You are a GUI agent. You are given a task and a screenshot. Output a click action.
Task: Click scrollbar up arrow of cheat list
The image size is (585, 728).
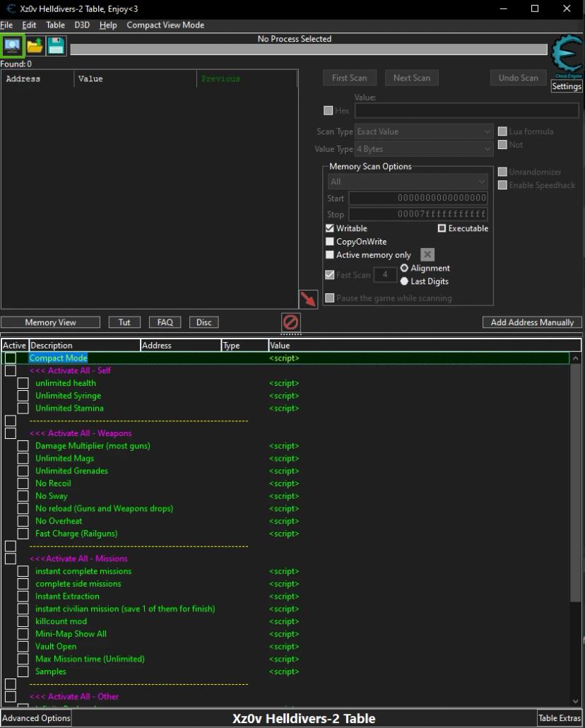coord(575,358)
